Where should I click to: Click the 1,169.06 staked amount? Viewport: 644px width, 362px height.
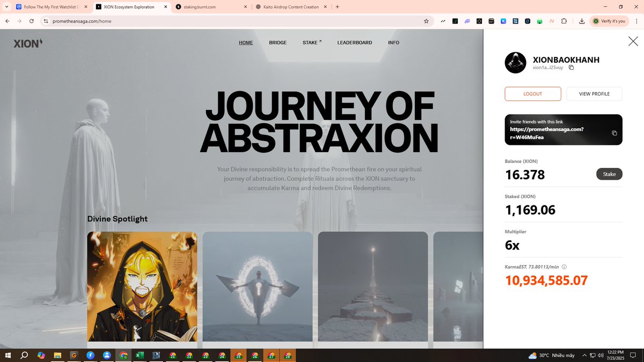click(x=530, y=210)
